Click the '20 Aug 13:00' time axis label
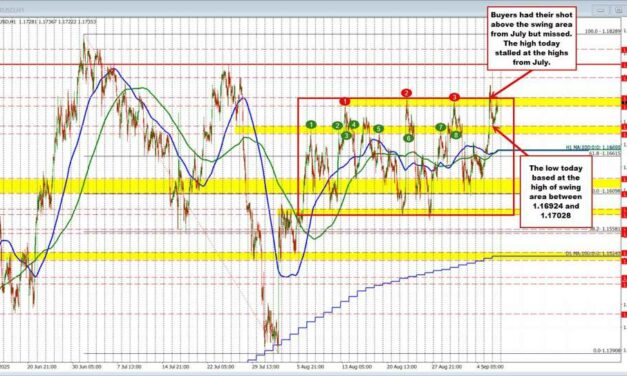Viewport: 627px width, 376px height. pos(401,366)
